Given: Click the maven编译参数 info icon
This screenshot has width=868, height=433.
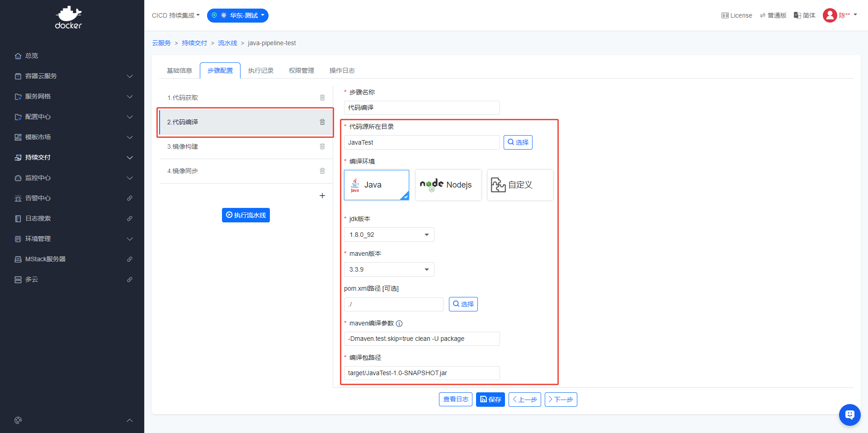Looking at the screenshot, I should click(x=399, y=324).
